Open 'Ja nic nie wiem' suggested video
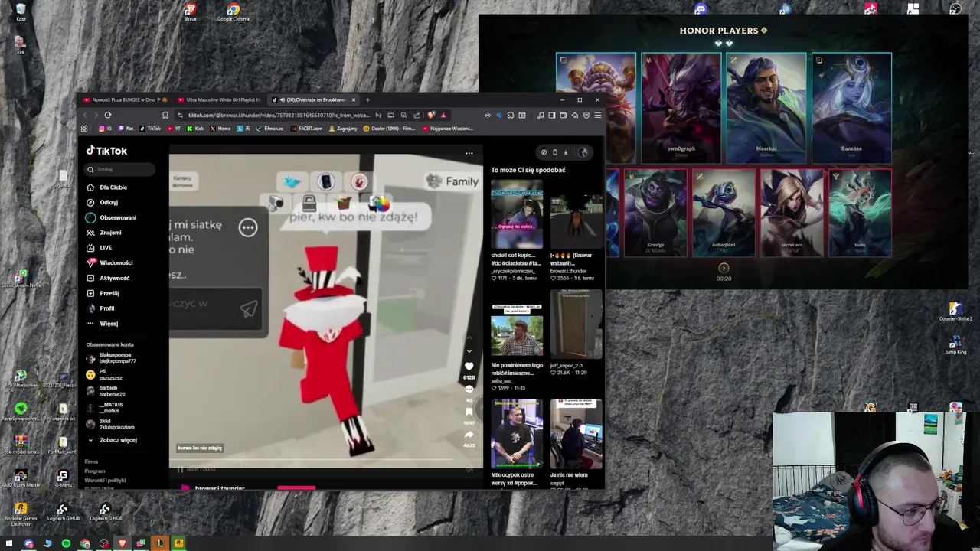The height and width of the screenshot is (551, 980). point(576,434)
